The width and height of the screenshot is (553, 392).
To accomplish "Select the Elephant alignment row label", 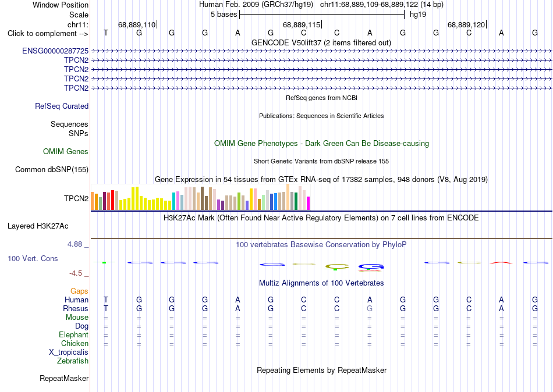I will pos(74,334).
